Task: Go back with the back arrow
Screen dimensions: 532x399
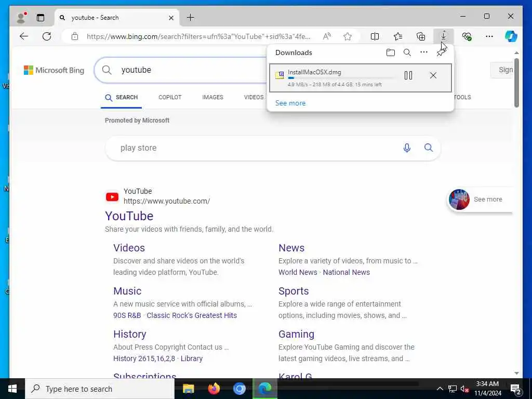Action: point(24,36)
